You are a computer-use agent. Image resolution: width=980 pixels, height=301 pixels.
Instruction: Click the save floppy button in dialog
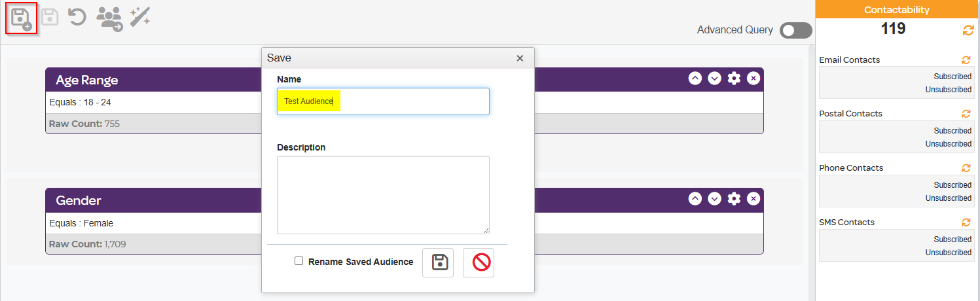coord(437,262)
